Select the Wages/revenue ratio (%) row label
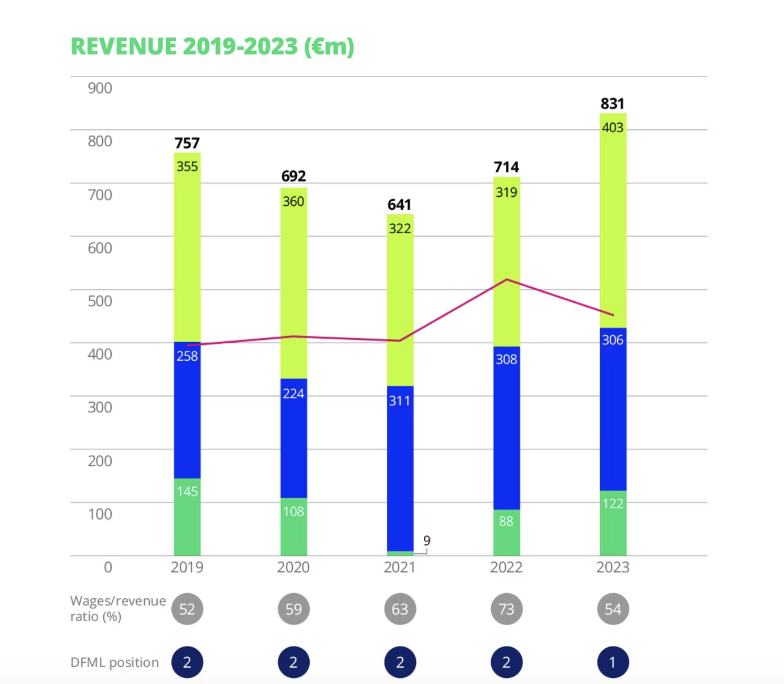Screen dimensions: 784x684 [x=118, y=609]
